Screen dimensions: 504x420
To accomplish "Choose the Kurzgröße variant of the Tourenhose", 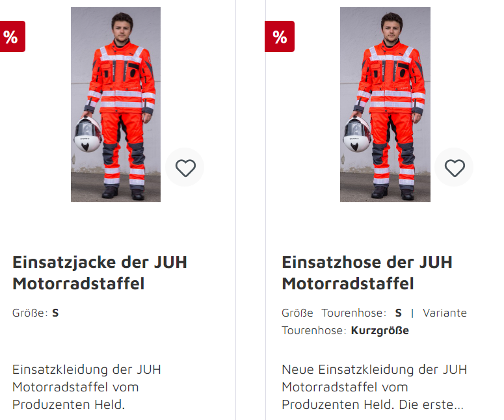I will tap(380, 330).
